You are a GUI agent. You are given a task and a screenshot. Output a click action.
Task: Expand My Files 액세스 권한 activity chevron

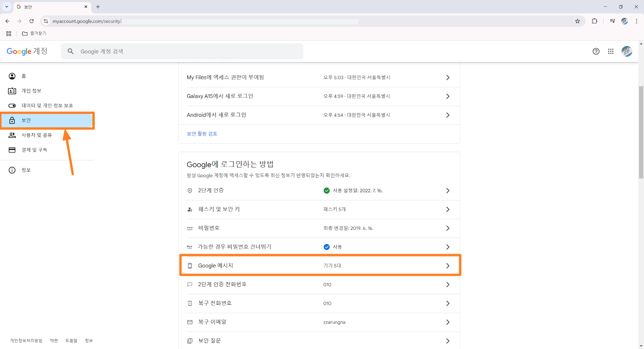tap(448, 77)
